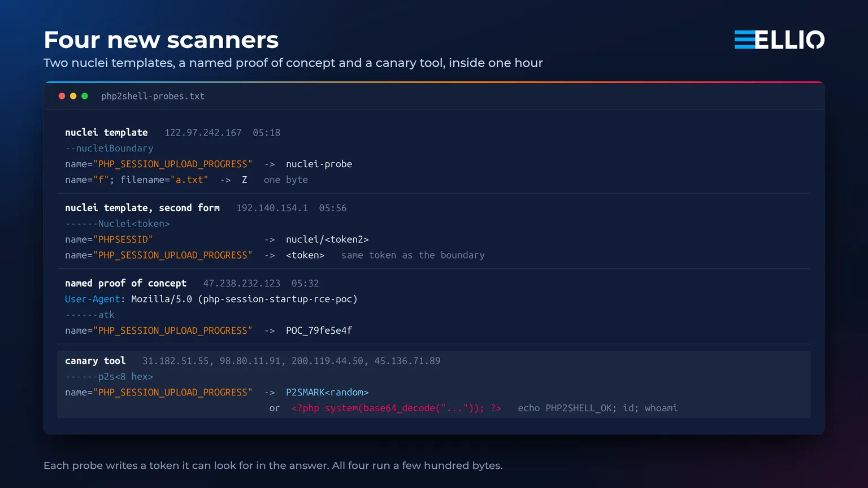Select the 'POC_79fe5e4f' token
This screenshot has height=488, width=868.
pyautogui.click(x=319, y=331)
